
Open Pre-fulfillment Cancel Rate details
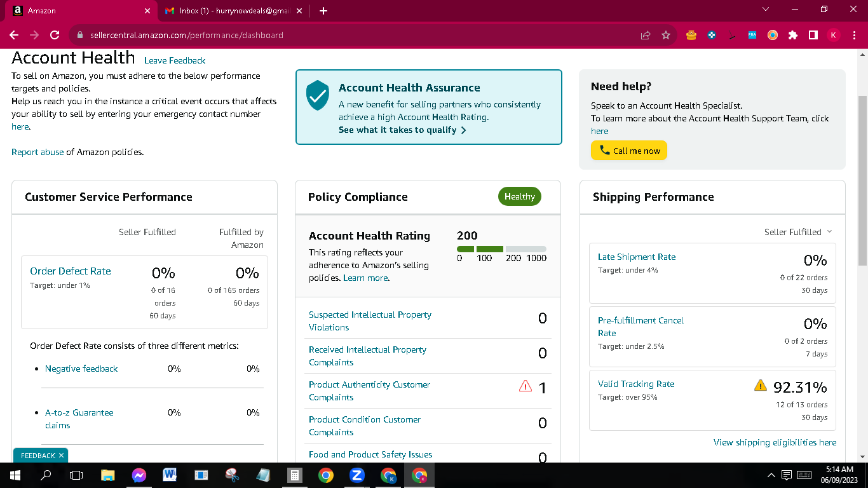click(641, 327)
